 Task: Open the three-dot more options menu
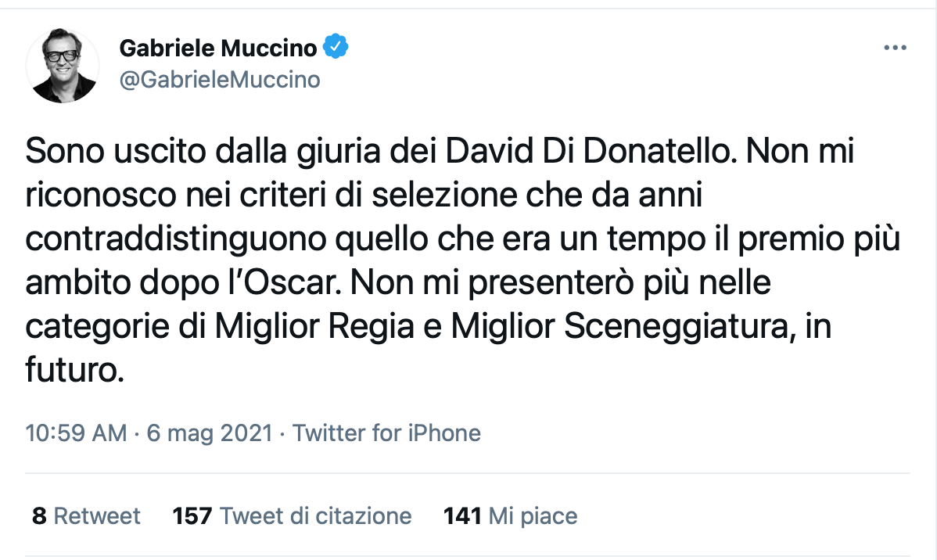tap(894, 48)
